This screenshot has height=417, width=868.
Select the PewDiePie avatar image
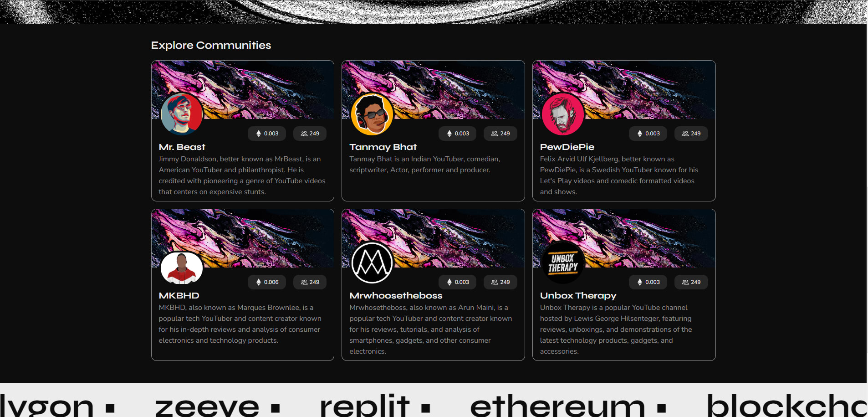click(563, 114)
